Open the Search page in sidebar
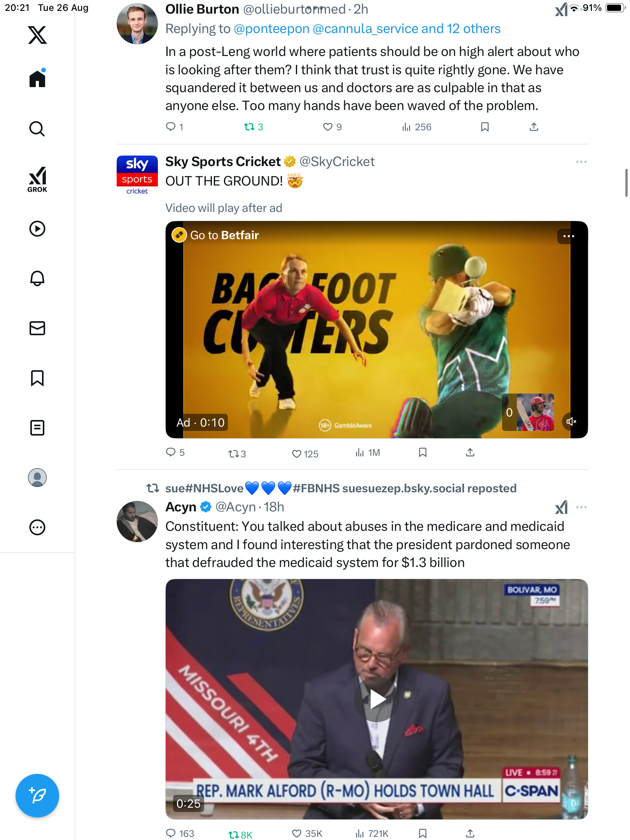This screenshot has height=840, width=630. point(37,129)
